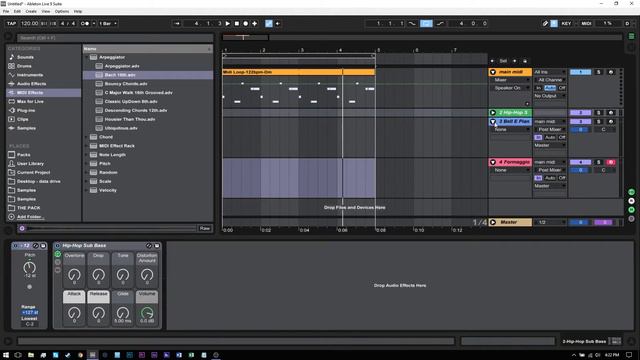Click the transport Play button

228,24
